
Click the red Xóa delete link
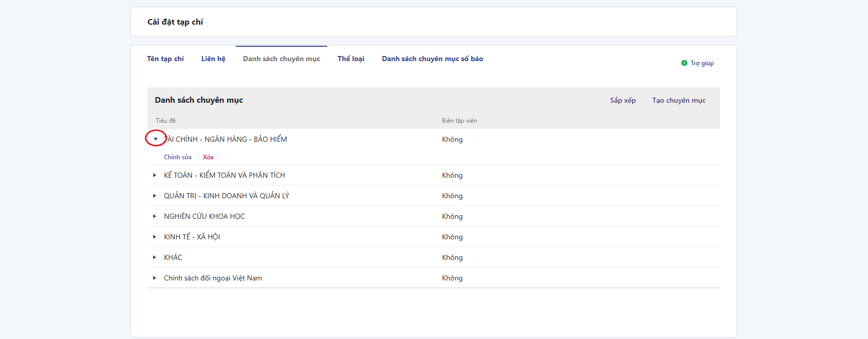[208, 157]
